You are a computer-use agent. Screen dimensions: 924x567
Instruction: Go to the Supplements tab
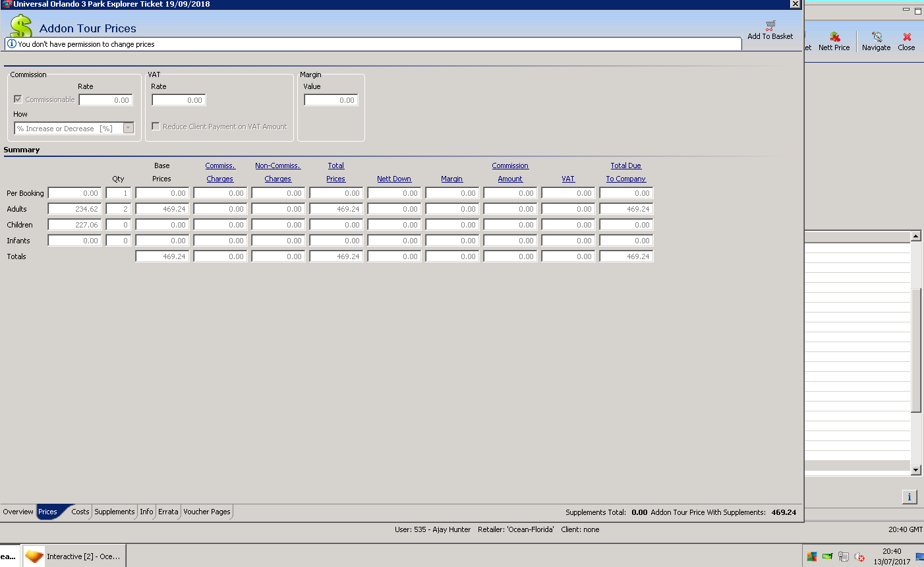tap(114, 512)
